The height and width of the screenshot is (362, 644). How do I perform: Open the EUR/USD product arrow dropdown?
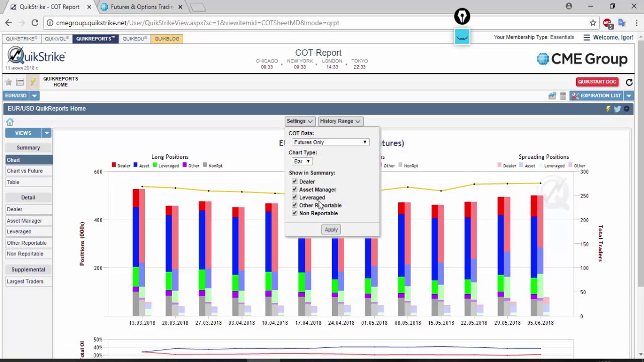pyautogui.click(x=34, y=96)
